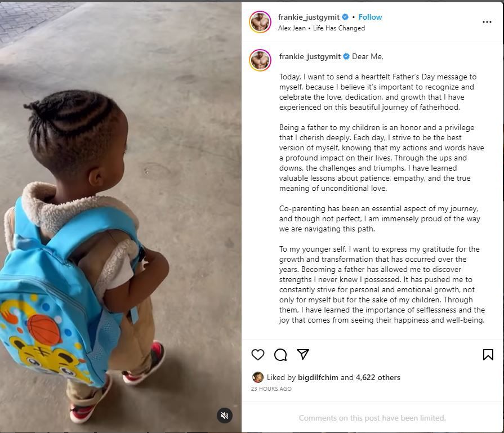Click the verified badge in the header
This screenshot has width=504, height=433.
point(345,17)
